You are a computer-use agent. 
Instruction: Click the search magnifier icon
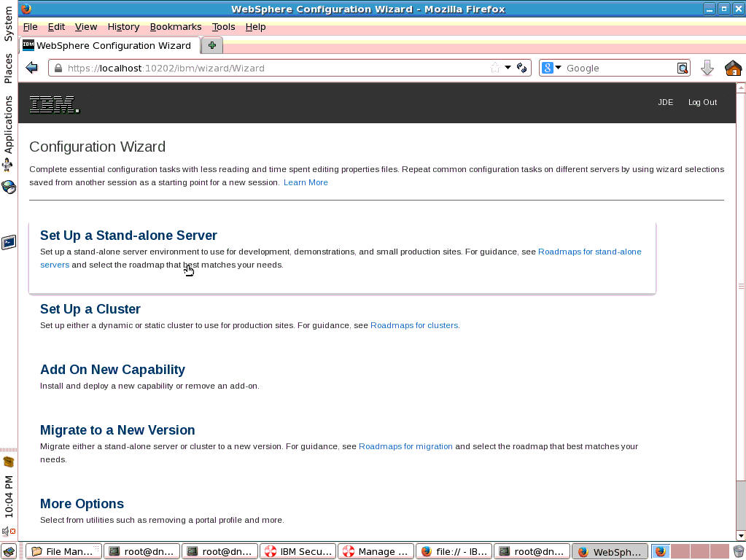click(x=683, y=68)
